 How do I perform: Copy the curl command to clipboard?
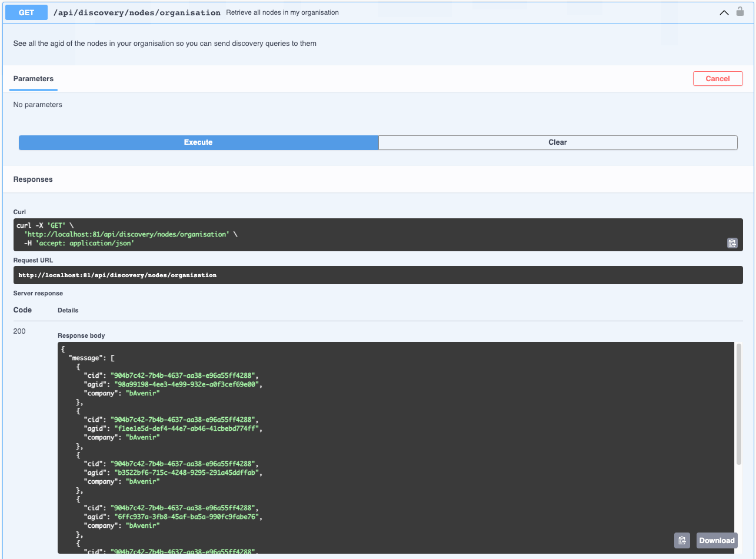coord(732,243)
